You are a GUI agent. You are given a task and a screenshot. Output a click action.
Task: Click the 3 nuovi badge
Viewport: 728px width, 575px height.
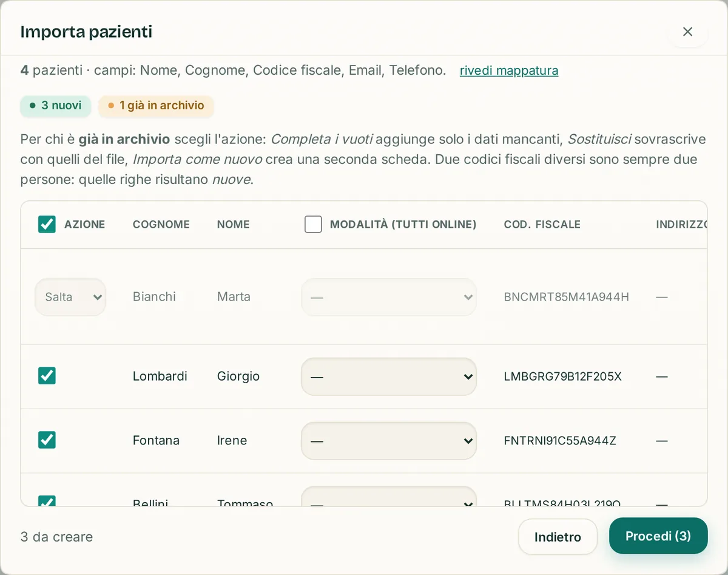[x=56, y=106]
